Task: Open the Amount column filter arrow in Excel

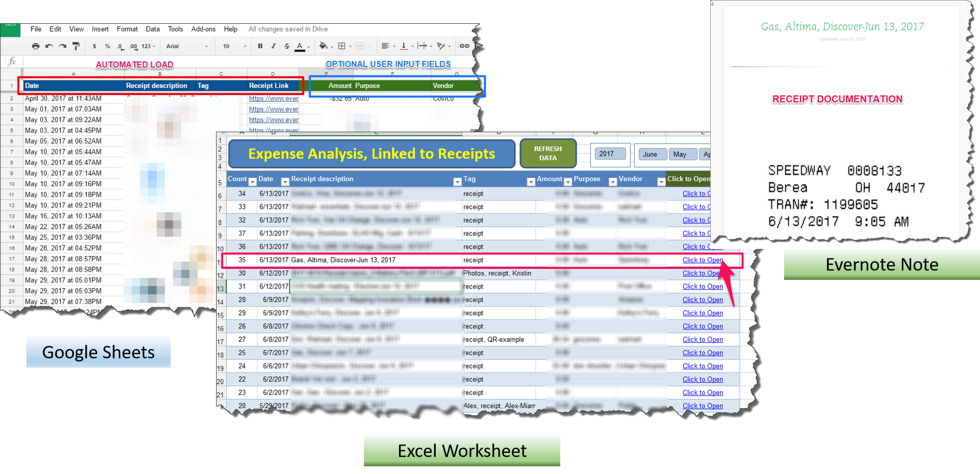Action: [x=568, y=182]
